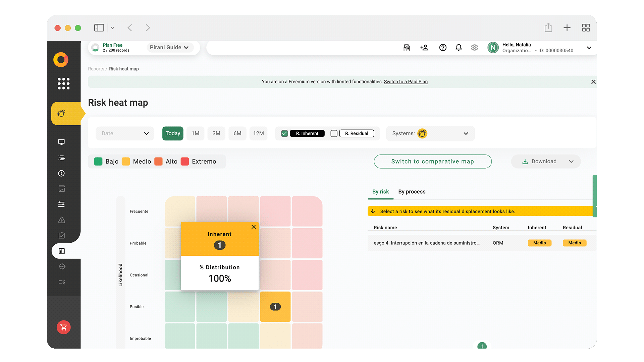Enable the R. Residual checkbox
644x362 pixels.
[x=334, y=133]
